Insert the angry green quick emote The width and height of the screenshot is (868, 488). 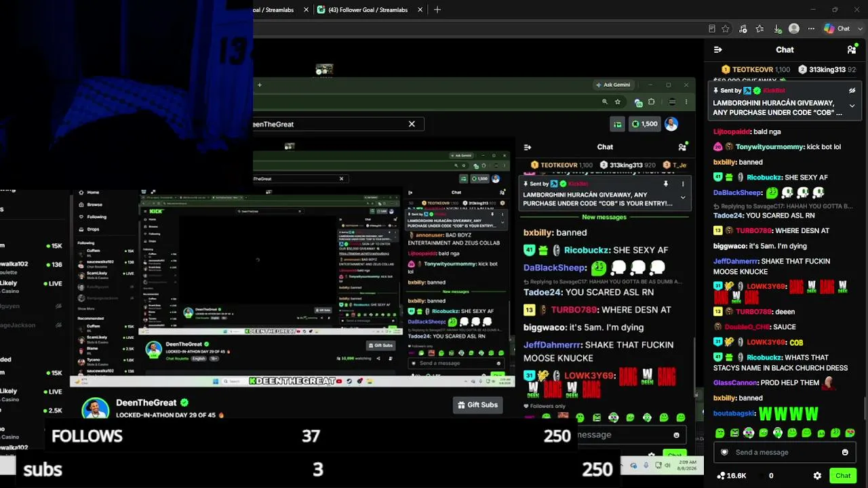coord(734,433)
